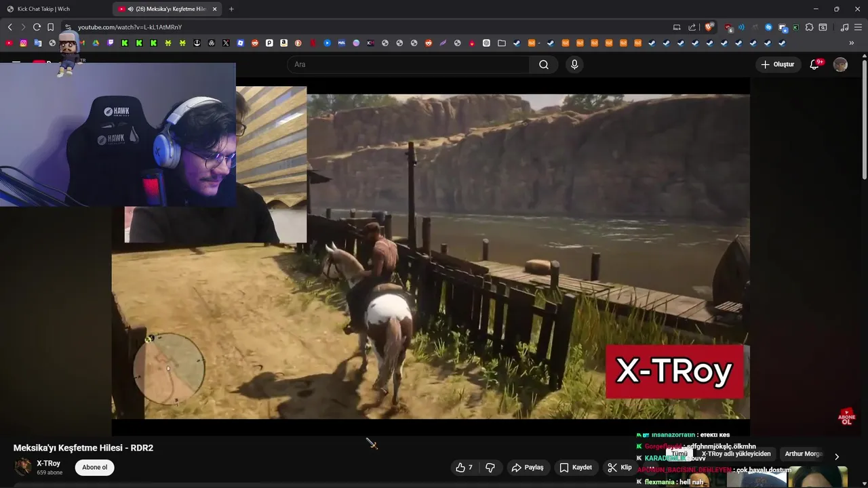Open YouTube notifications bell
The height and width of the screenshot is (488, 868).
(814, 64)
